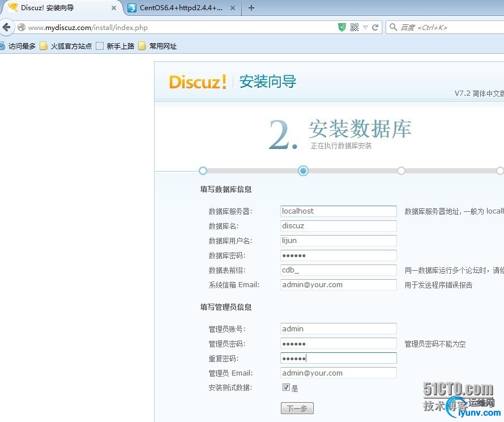Click the 管理员 Email field
Viewport: 504px width, 422px height.
(339, 373)
